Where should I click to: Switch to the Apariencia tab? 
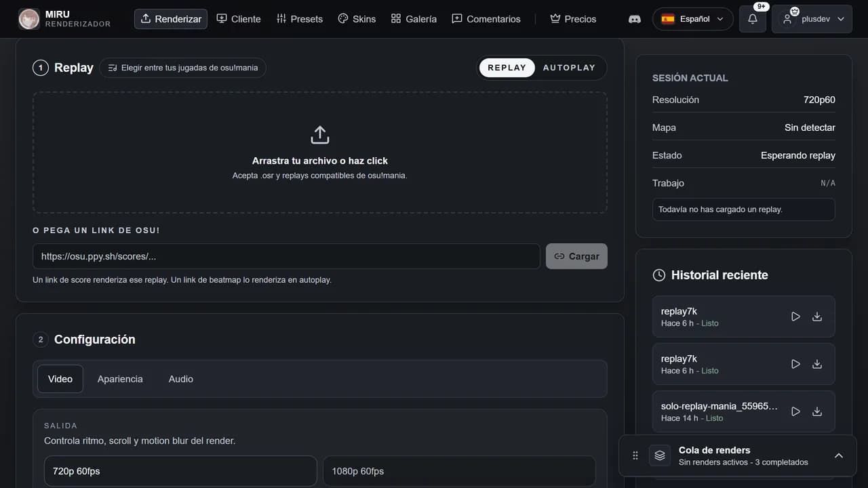coord(120,379)
